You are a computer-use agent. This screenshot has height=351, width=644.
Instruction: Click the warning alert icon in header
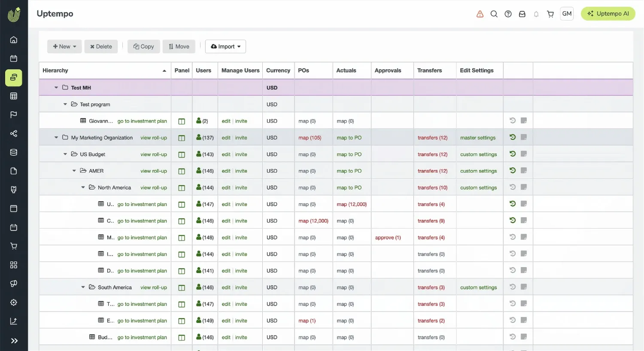[480, 14]
